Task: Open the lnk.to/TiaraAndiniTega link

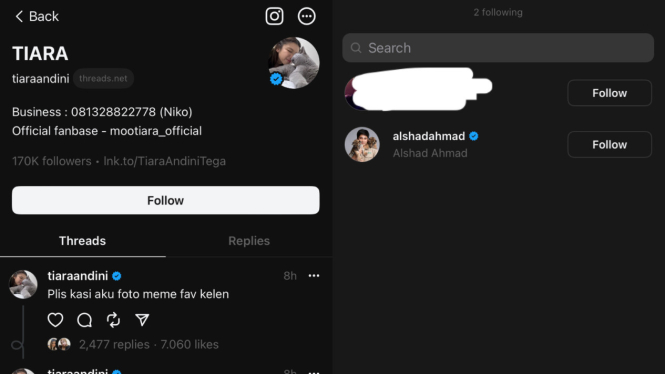Action: click(x=165, y=161)
